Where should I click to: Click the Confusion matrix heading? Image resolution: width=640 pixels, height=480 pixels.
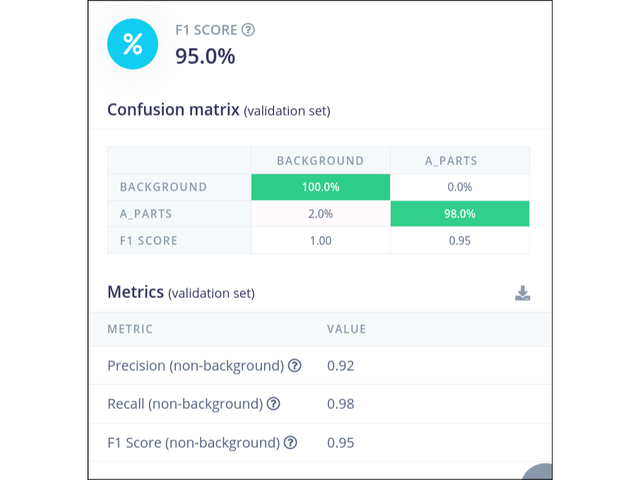coord(173,109)
